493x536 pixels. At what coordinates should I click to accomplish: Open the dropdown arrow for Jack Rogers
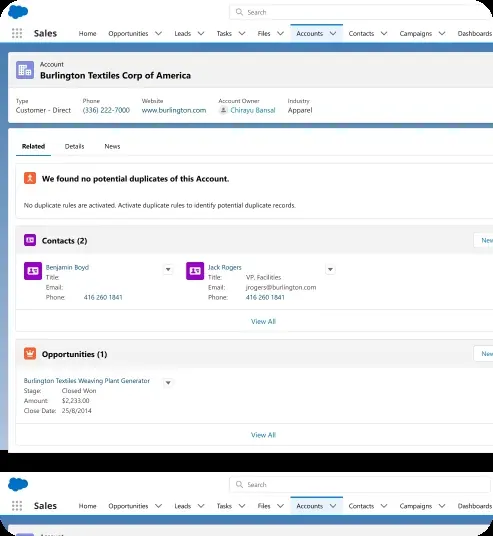click(x=330, y=269)
